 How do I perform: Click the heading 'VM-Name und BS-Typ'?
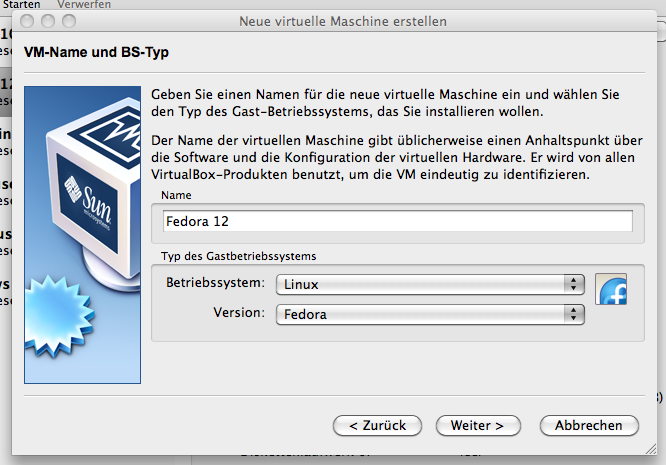click(96, 52)
